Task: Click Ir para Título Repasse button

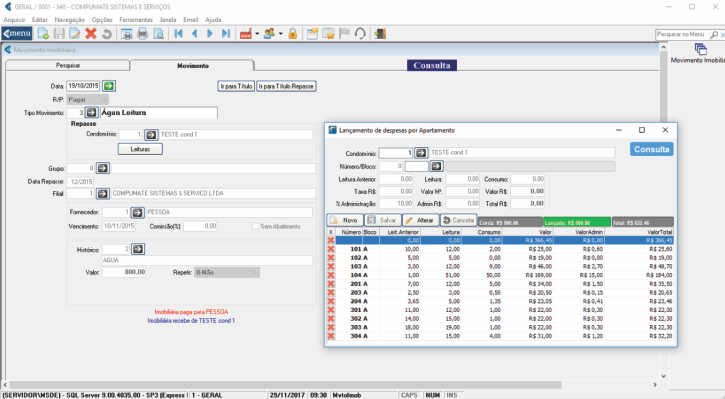Action: (286, 86)
